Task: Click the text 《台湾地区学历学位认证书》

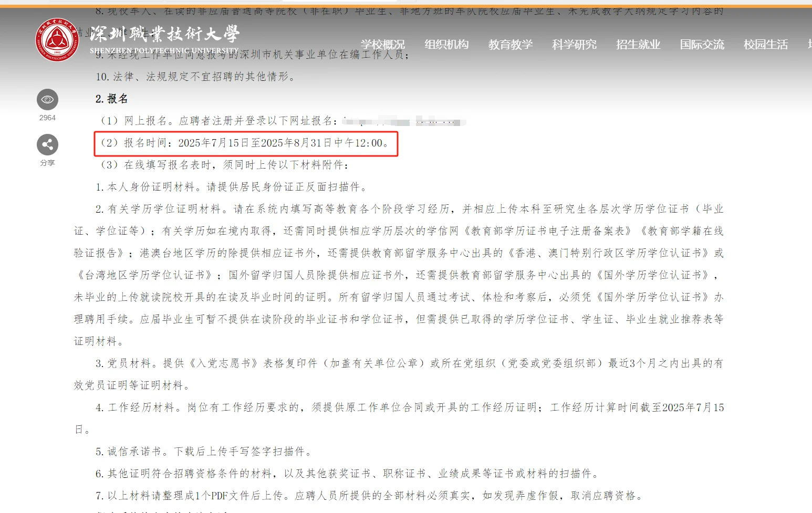Action: (x=145, y=275)
